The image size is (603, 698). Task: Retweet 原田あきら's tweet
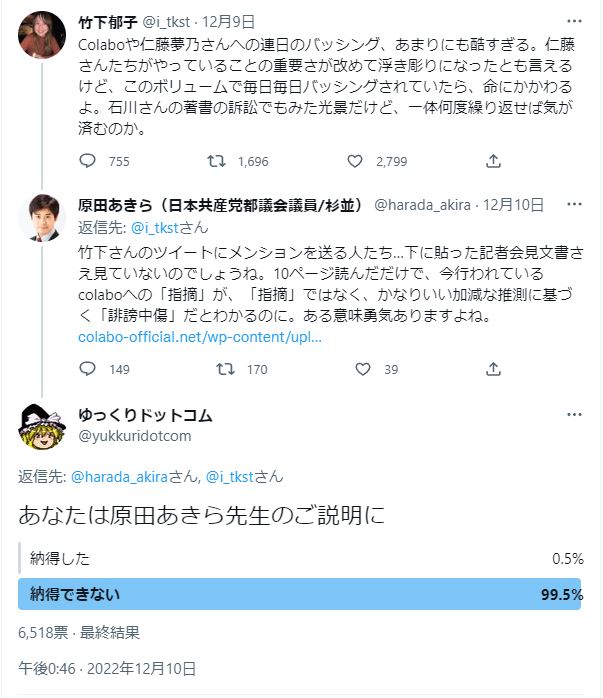226,369
